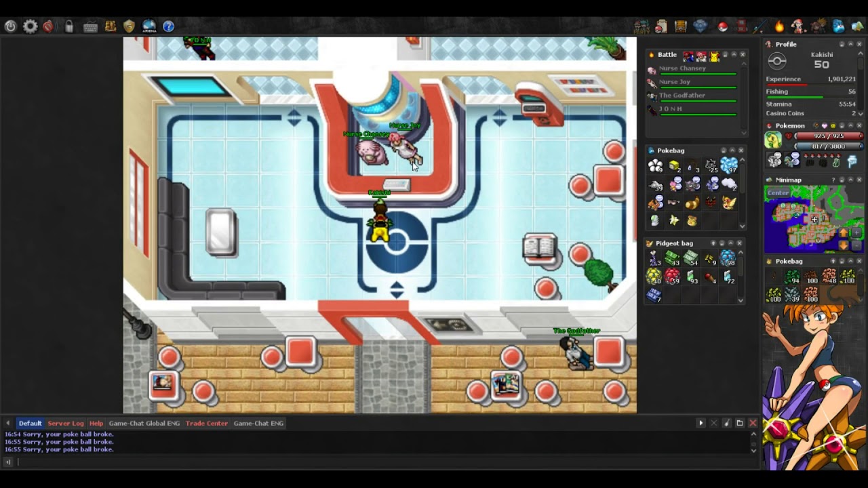Click the smiley icon in Pokemon panel
868x488 pixels.
coord(833,126)
